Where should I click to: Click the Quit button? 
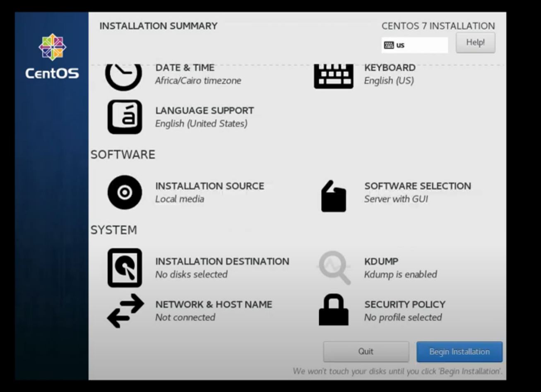366,351
